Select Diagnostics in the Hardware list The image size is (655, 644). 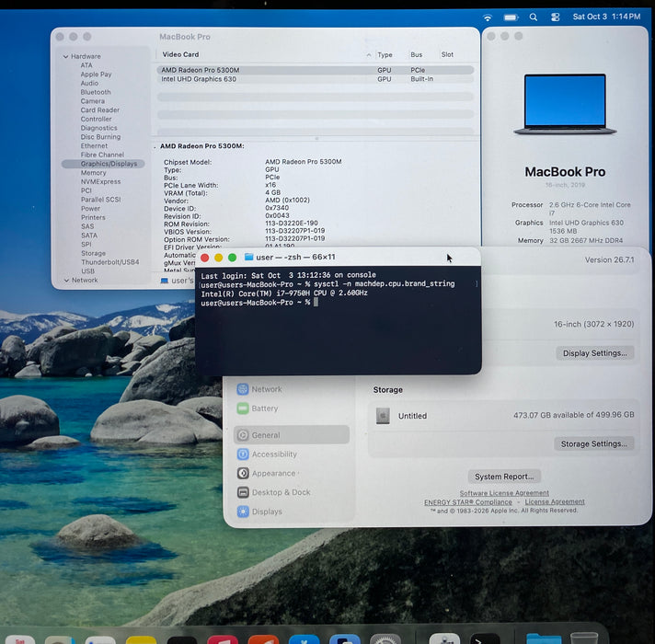click(x=98, y=128)
